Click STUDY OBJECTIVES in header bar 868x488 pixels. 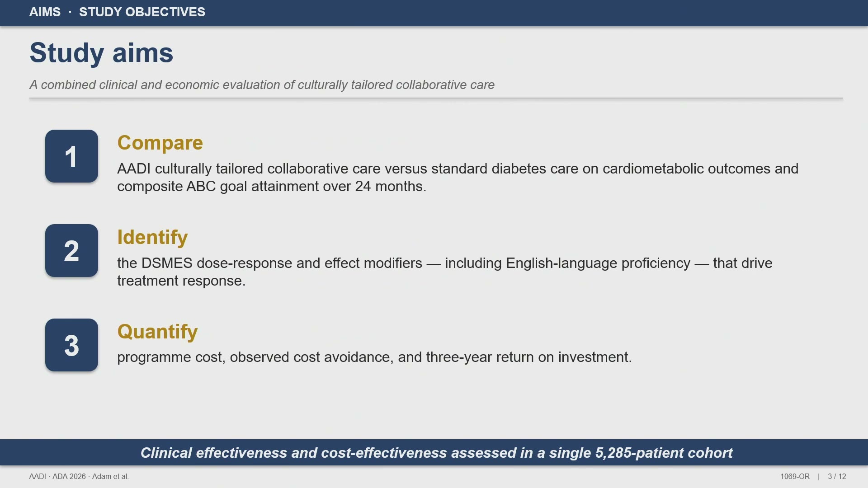[142, 12]
